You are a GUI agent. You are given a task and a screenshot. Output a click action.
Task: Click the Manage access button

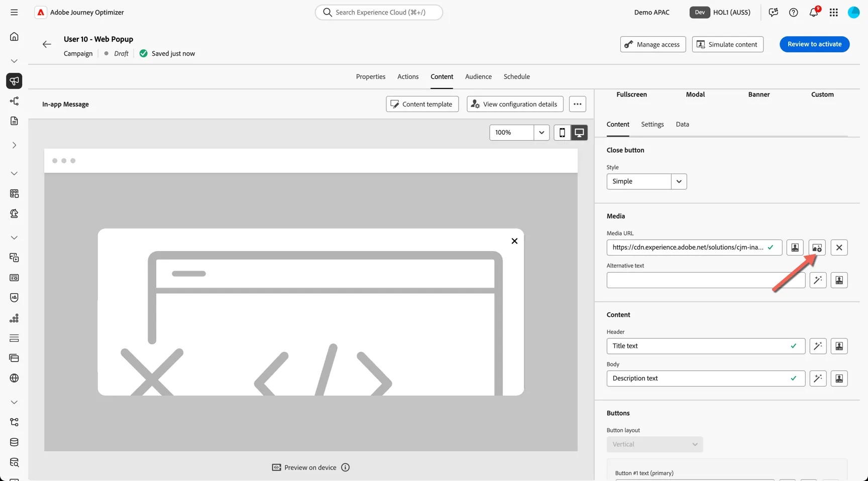click(x=653, y=44)
